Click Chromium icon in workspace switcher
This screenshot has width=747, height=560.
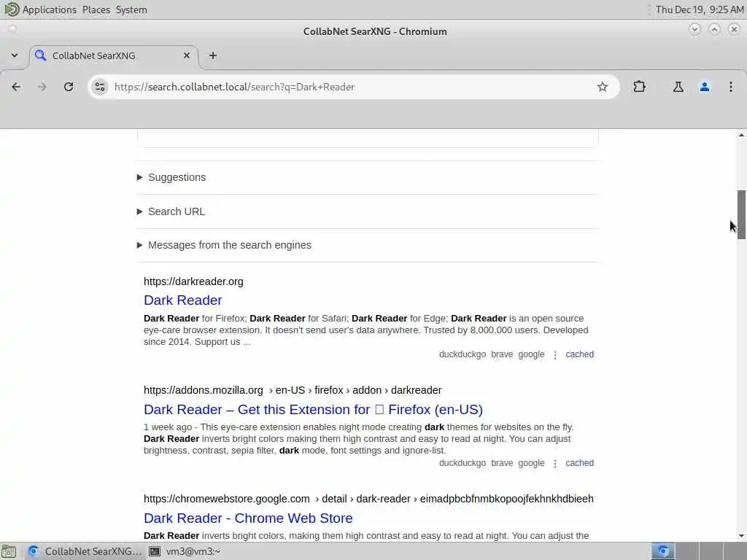click(662, 551)
